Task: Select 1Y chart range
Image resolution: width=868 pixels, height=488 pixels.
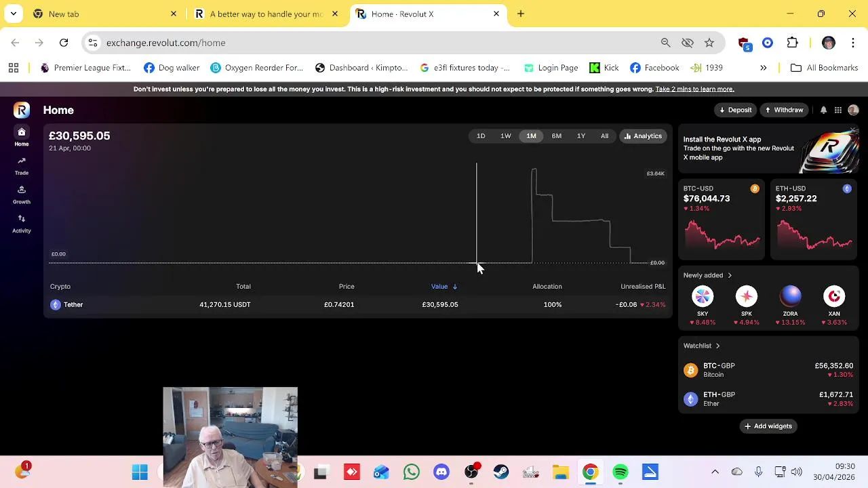Action: tap(581, 136)
